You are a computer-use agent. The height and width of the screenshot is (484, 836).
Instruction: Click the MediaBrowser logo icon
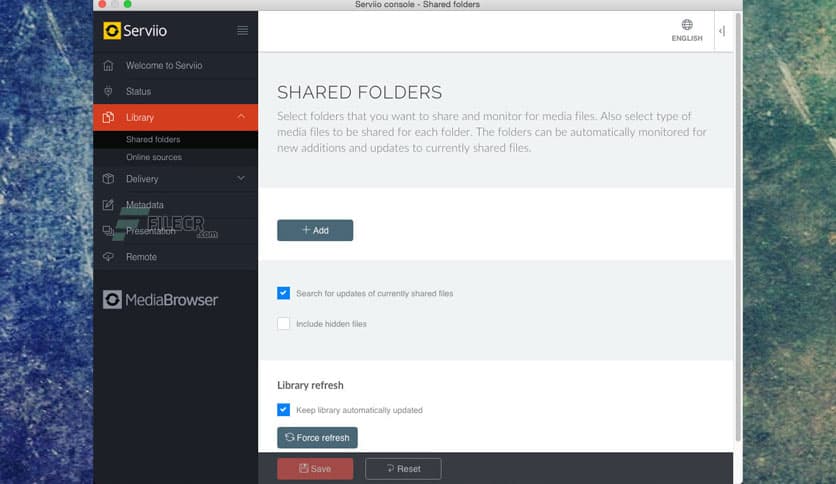[x=112, y=300]
